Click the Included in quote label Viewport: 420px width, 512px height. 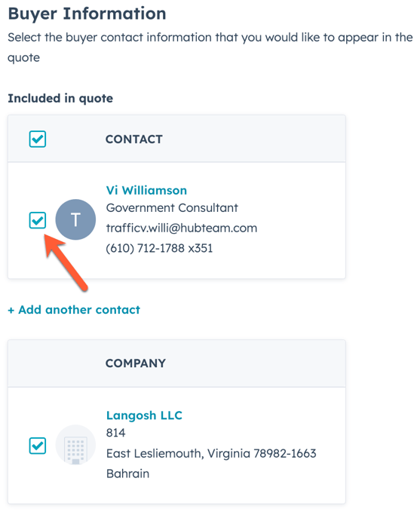(60, 98)
